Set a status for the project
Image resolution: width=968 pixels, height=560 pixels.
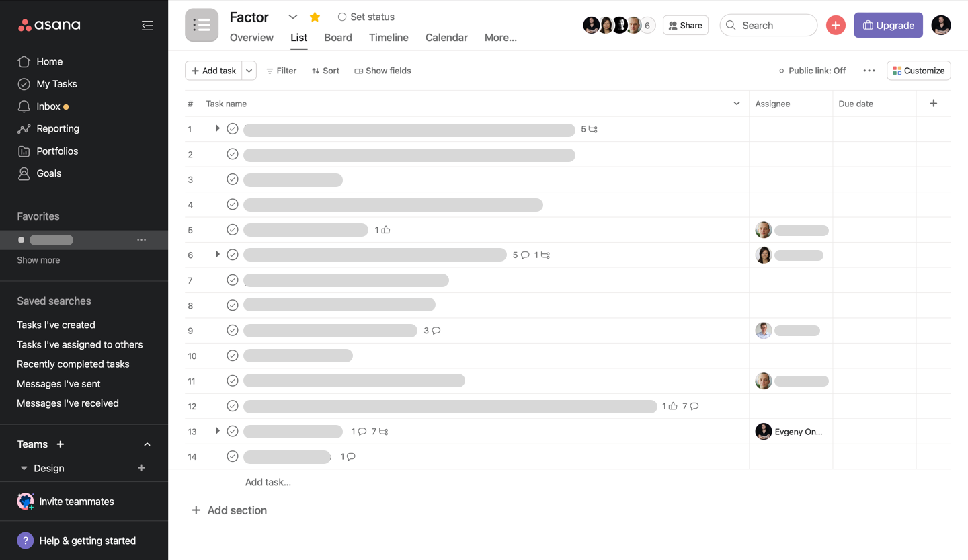[x=366, y=17]
